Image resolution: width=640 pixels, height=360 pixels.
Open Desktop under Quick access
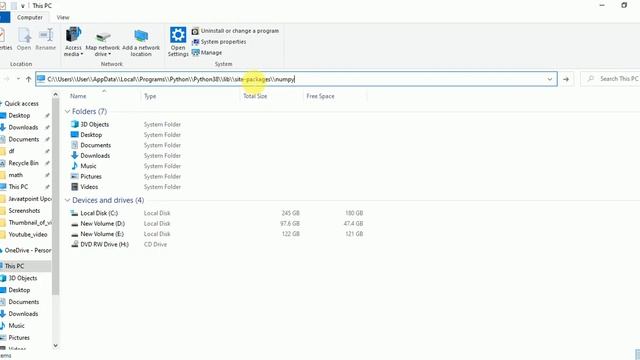[x=19, y=116]
